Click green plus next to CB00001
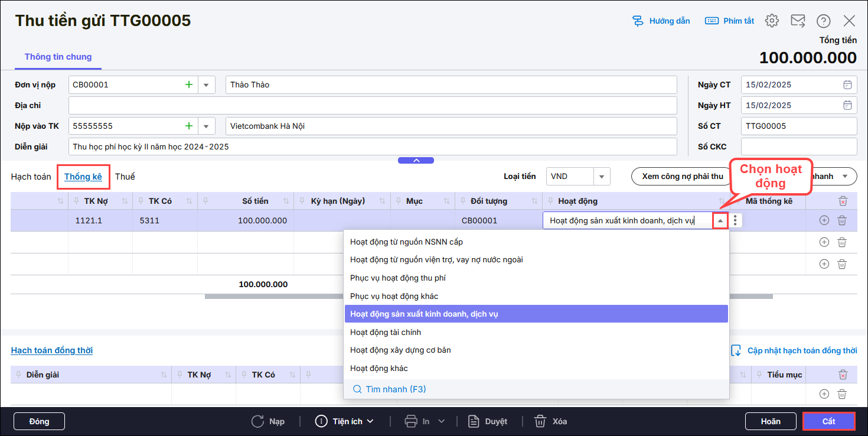The width and height of the screenshot is (868, 436). 189,84
